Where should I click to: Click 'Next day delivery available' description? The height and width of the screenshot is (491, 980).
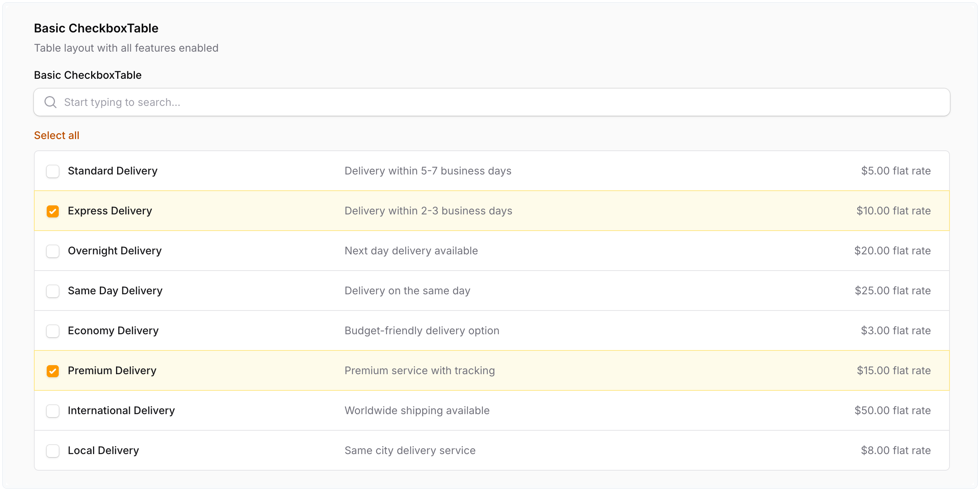tap(411, 251)
